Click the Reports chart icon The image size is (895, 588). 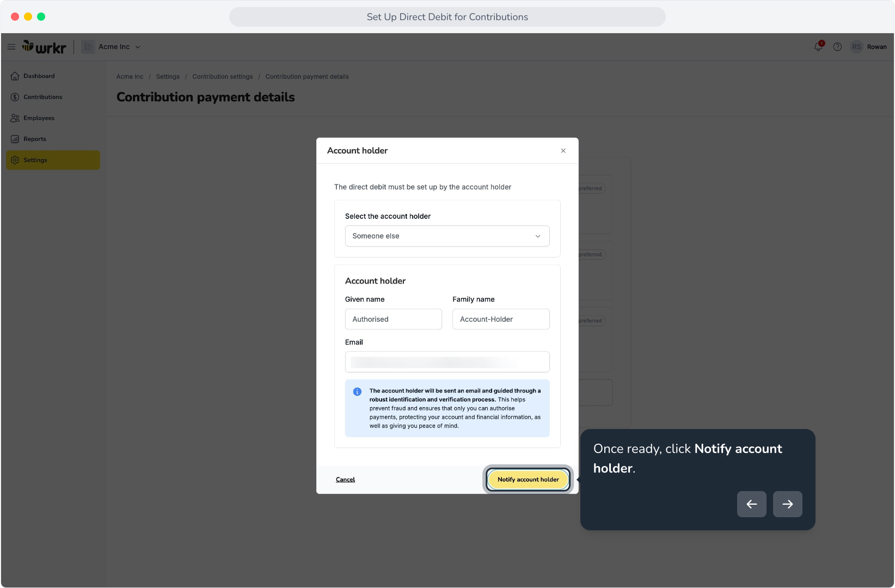pos(15,139)
